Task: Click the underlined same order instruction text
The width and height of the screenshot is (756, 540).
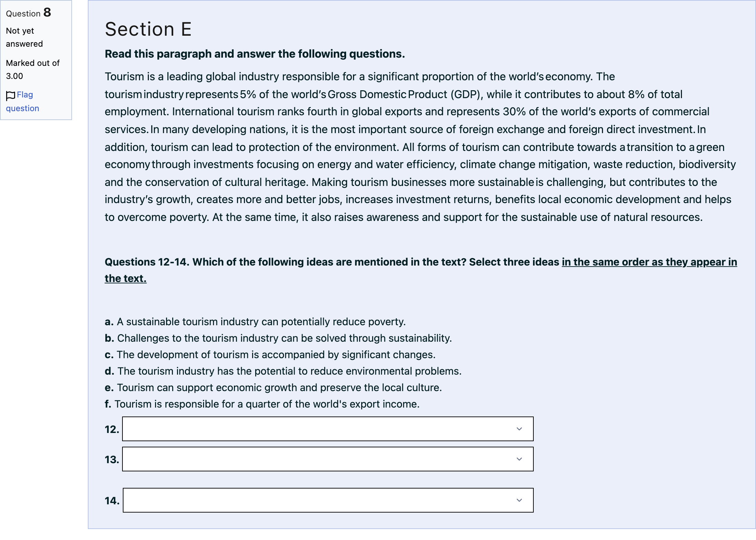Action: 421,270
